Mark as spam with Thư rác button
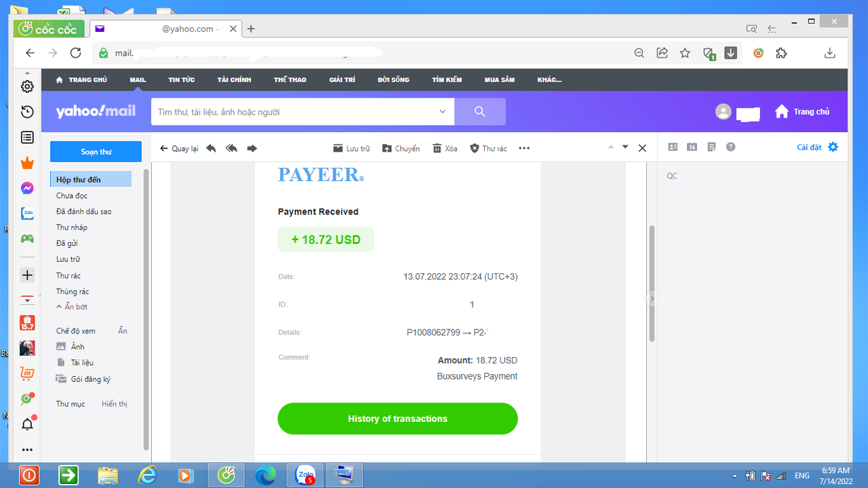 (488, 148)
